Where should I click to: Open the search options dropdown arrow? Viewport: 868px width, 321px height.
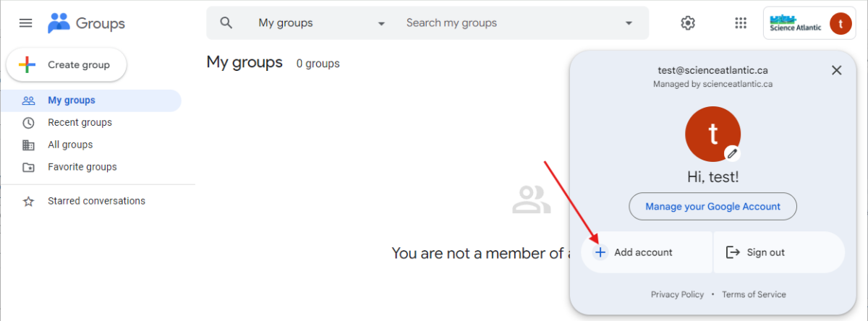(629, 23)
